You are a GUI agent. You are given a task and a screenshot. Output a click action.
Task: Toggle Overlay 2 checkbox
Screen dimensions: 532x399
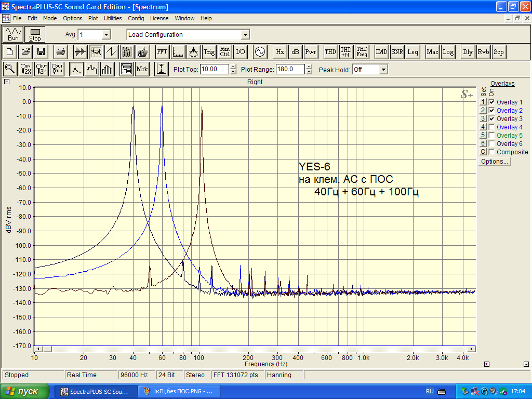(x=491, y=110)
